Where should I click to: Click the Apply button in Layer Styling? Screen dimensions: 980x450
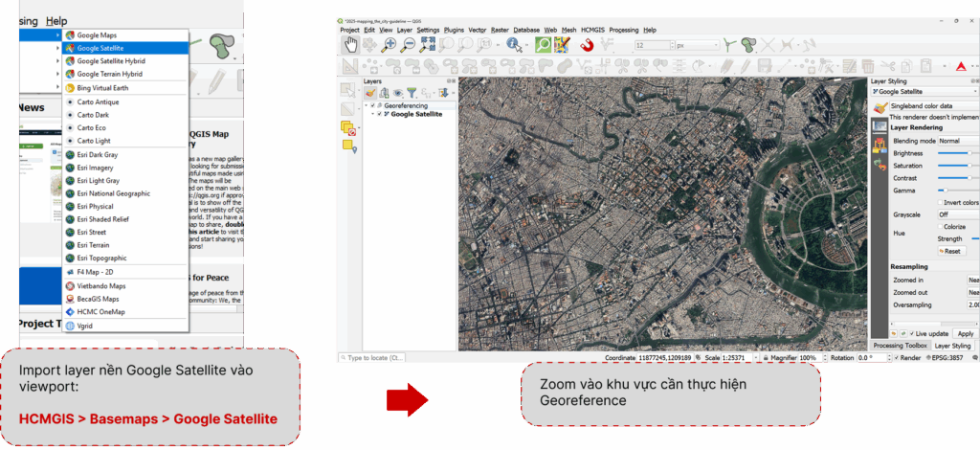(x=966, y=334)
